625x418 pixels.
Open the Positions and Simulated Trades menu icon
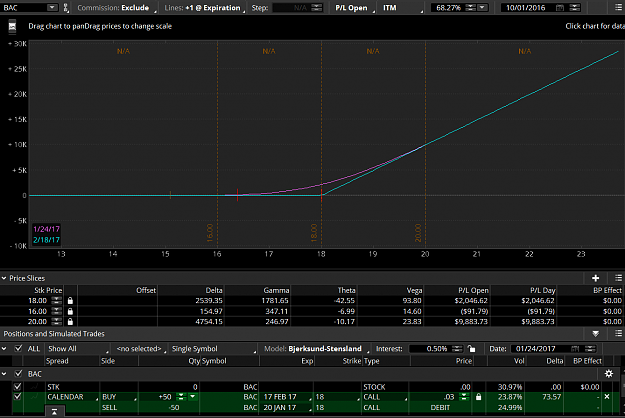click(618, 334)
